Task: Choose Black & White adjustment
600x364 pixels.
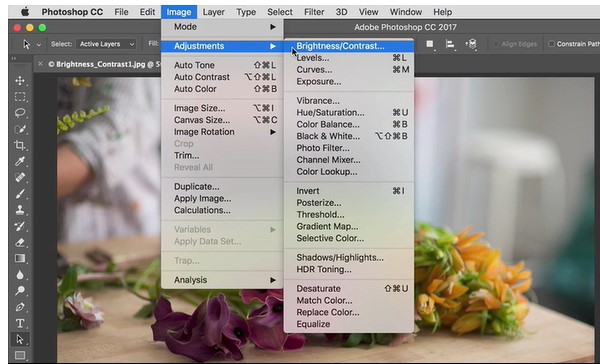Action: 349,137
